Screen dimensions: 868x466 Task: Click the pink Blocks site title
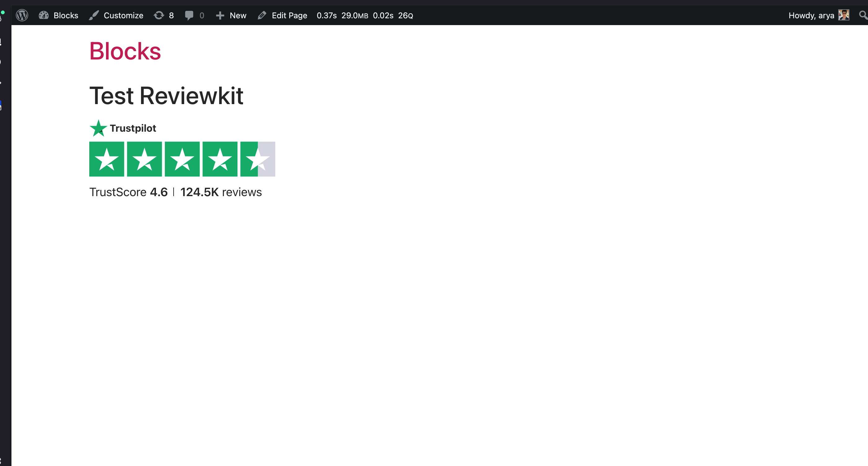125,51
